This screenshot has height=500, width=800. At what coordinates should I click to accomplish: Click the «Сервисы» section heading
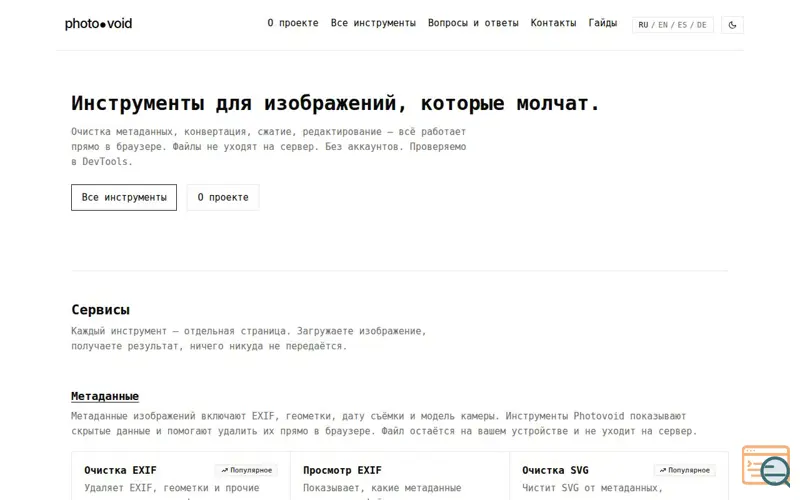[101, 310]
